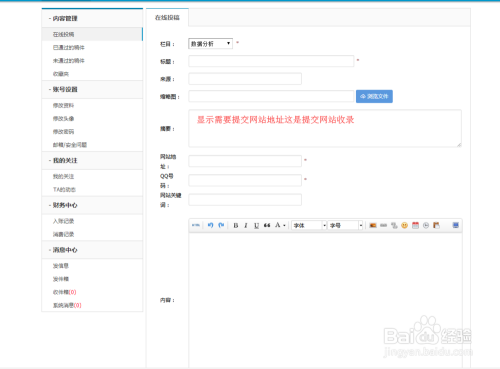Toggle fullscreen editor mode icon
The height and width of the screenshot is (369, 500).
point(456,225)
